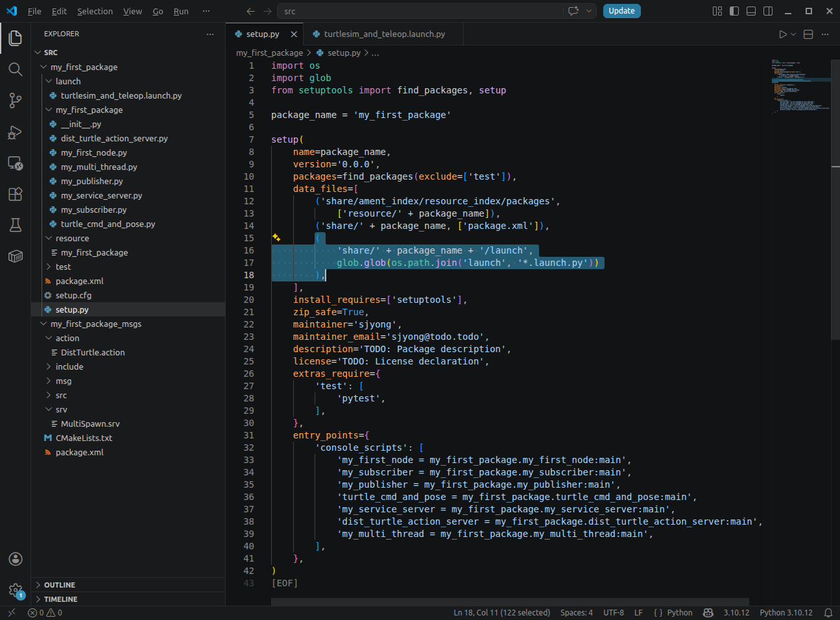The image size is (840, 620).
Task: Expand the OUTLINE section
Action: (x=128, y=585)
